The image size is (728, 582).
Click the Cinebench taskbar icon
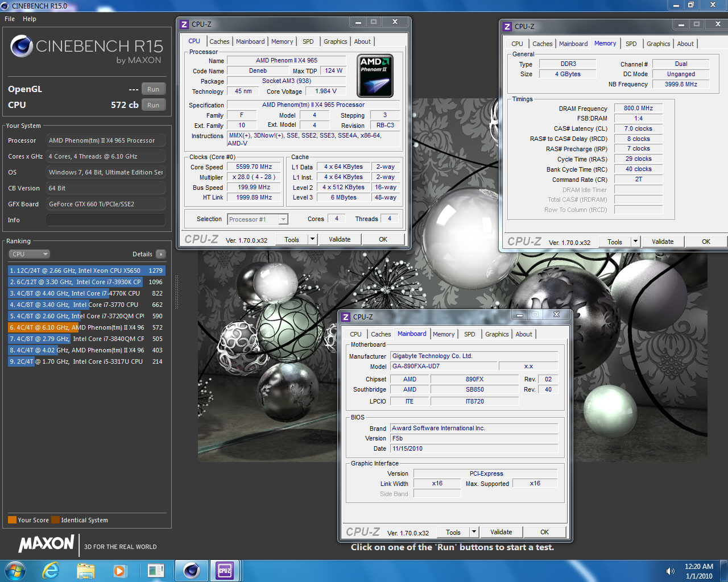[191, 571]
